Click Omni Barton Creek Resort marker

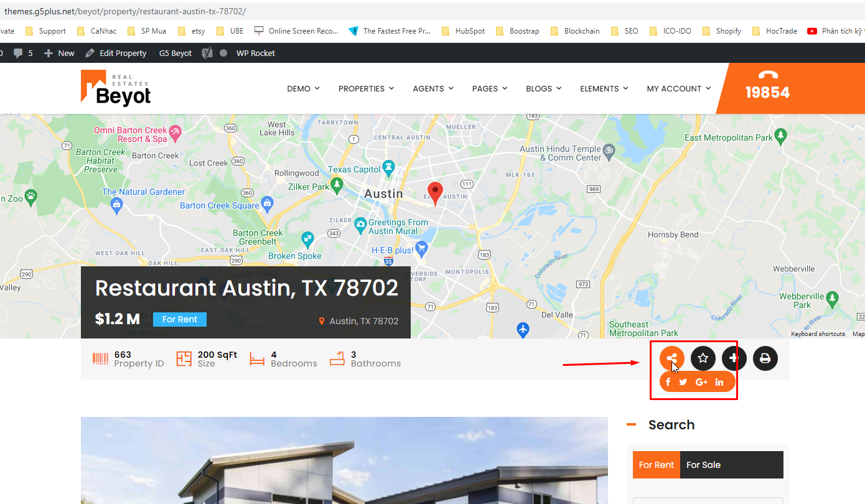click(175, 132)
